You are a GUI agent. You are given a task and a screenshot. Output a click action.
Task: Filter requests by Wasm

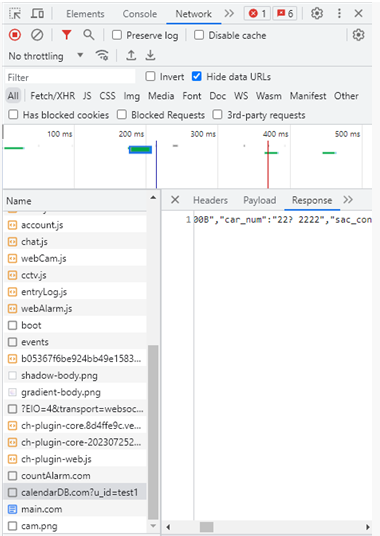click(269, 96)
